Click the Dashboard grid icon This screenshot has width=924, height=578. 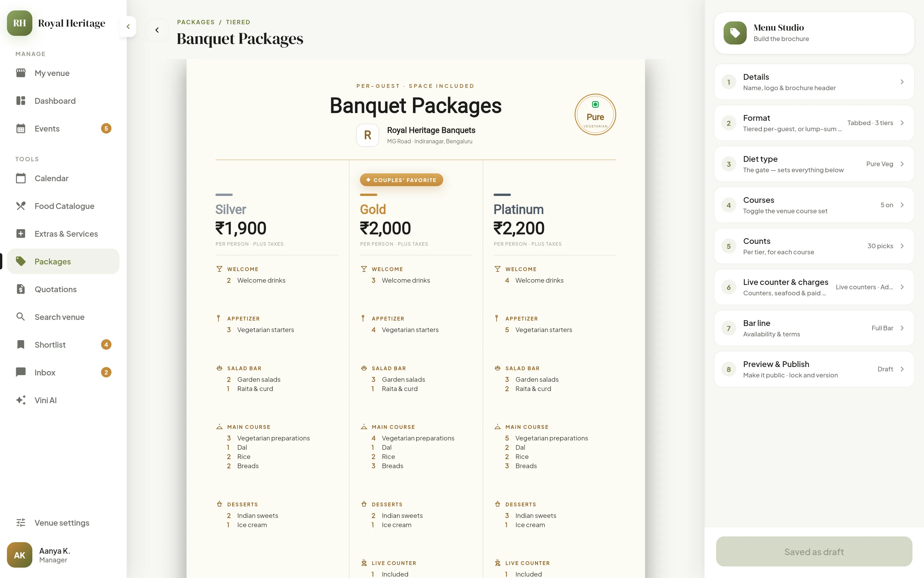coord(21,101)
